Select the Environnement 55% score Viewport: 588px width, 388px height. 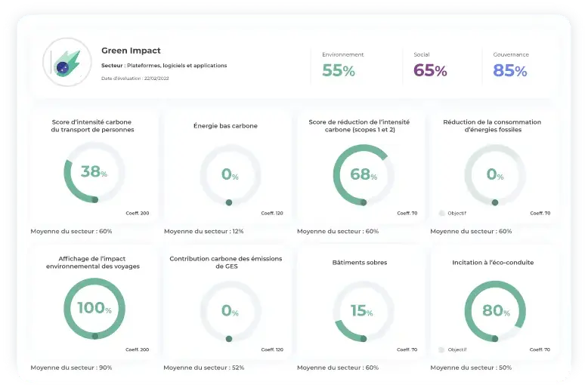(x=339, y=70)
